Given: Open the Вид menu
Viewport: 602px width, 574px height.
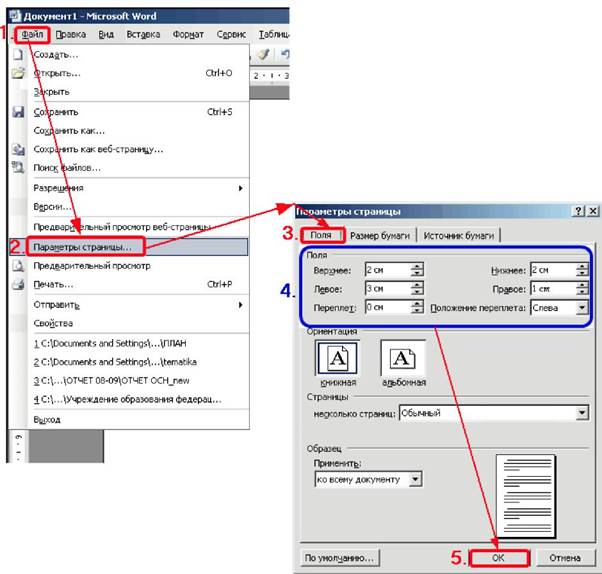Looking at the screenshot, I should [x=106, y=35].
